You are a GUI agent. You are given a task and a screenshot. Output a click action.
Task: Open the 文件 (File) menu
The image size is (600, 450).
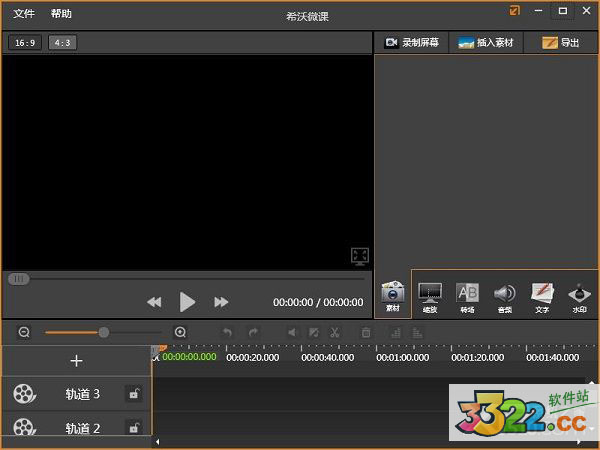(x=24, y=14)
